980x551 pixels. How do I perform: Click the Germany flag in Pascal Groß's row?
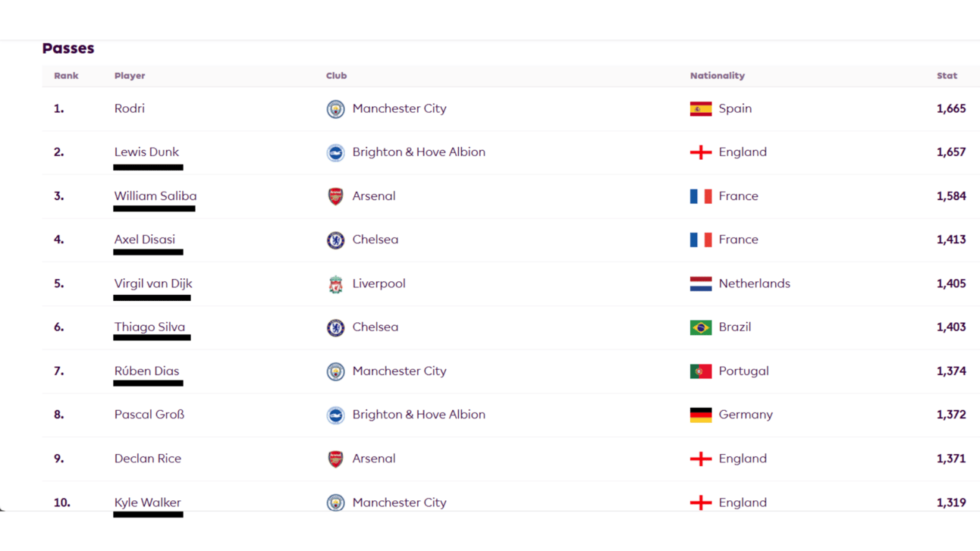[701, 415]
